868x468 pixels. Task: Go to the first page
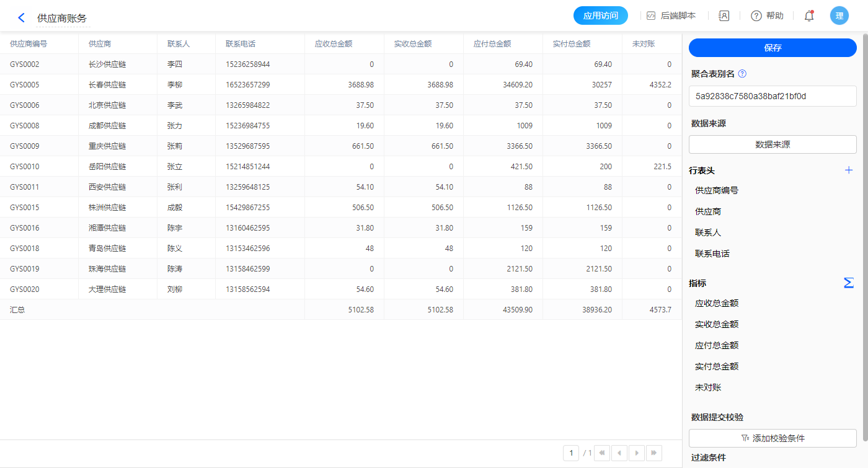click(x=601, y=453)
